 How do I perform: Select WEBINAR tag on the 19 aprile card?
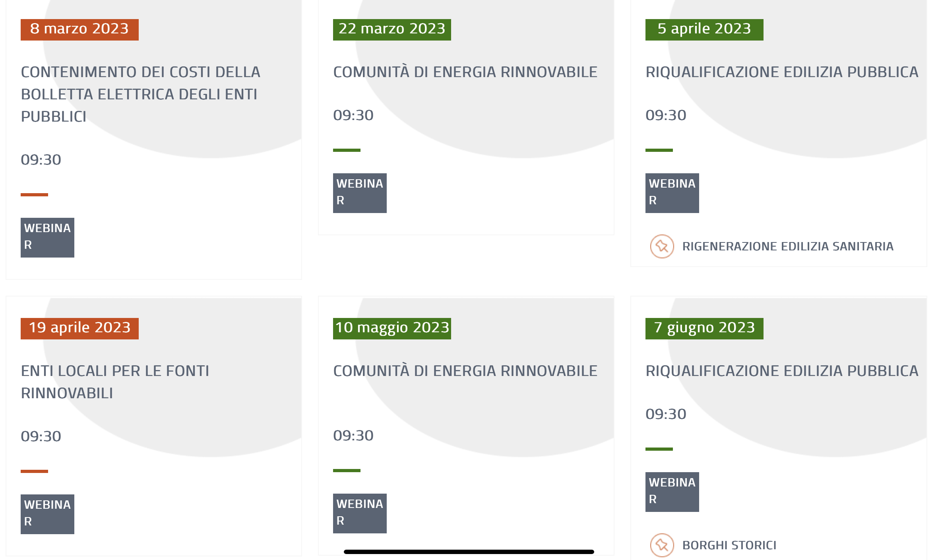pos(47,514)
